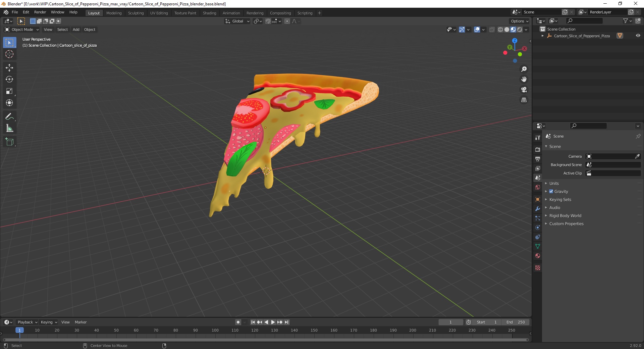Hide Cartoon_Slice_of_Pepperoni_Pizza with eye icon
This screenshot has height=349, width=644.
coord(638,36)
